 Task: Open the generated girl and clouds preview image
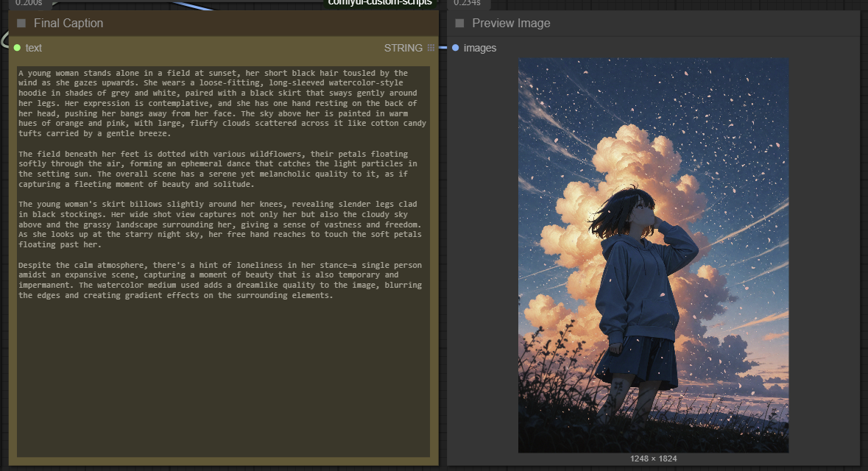click(x=653, y=255)
